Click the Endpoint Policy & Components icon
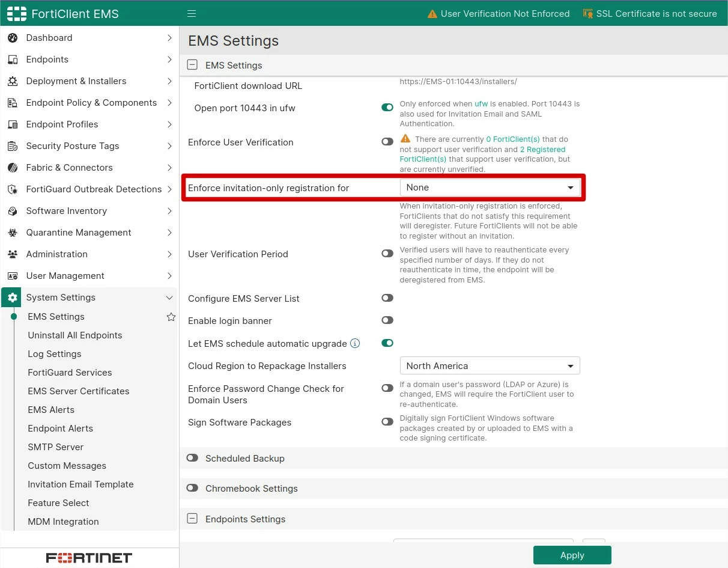The height and width of the screenshot is (568, 728). [13, 103]
